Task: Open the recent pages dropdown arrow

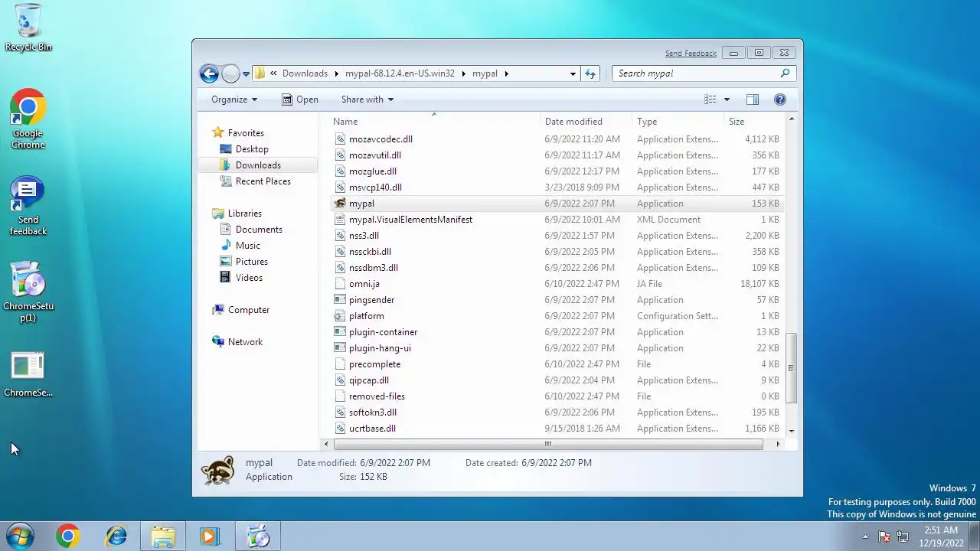Action: coord(246,73)
